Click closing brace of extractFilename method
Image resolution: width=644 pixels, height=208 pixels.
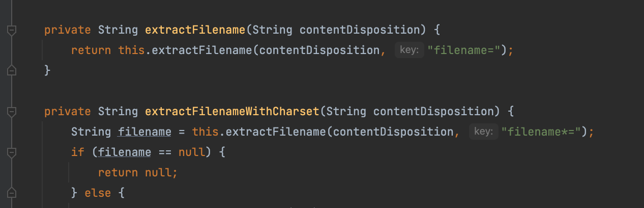coord(48,70)
